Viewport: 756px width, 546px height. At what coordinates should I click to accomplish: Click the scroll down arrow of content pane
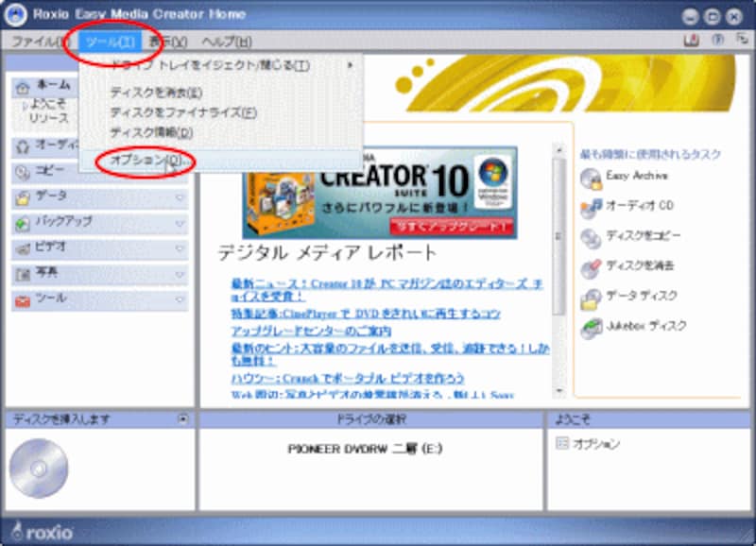point(559,390)
